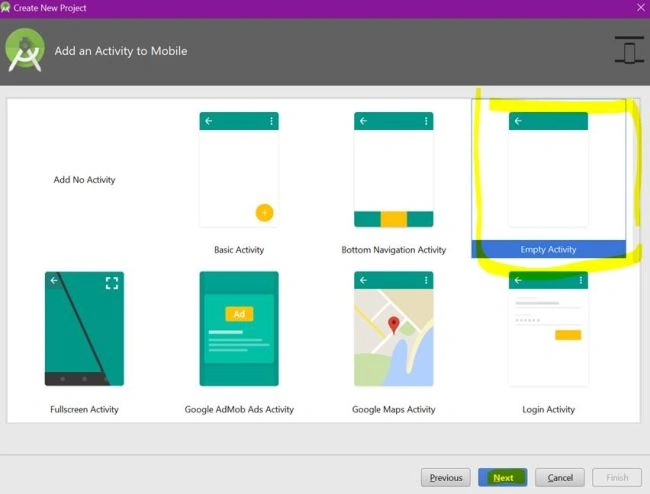Choose the Add No Activity option

84,180
